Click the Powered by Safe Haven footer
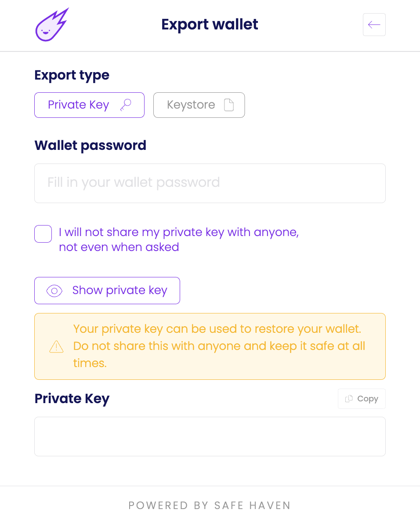 (210, 506)
